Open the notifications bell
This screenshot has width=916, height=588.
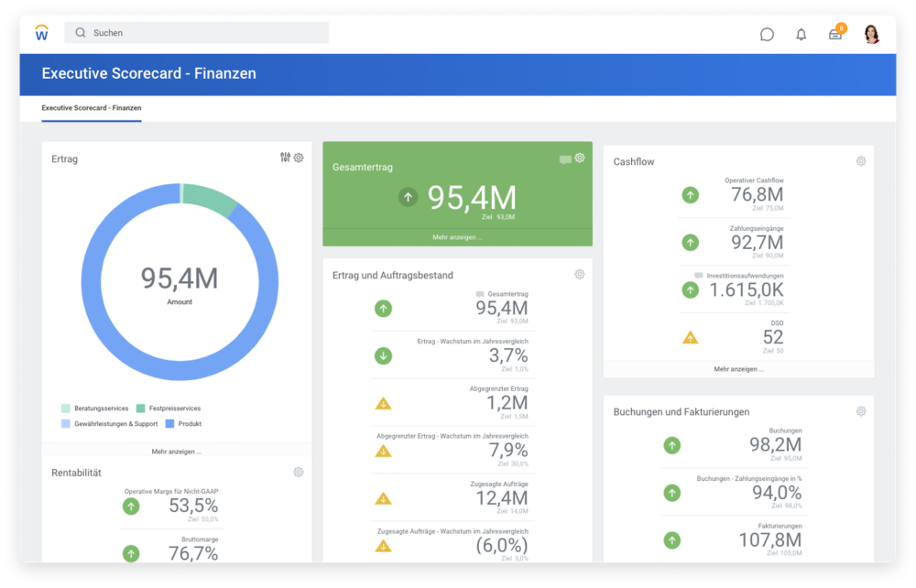click(x=801, y=35)
